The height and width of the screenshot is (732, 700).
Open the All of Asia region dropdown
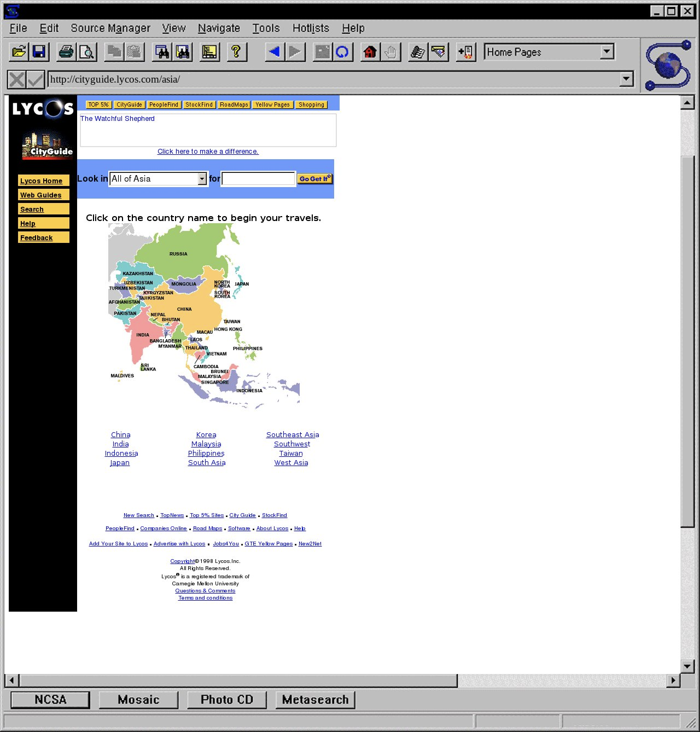tap(202, 179)
